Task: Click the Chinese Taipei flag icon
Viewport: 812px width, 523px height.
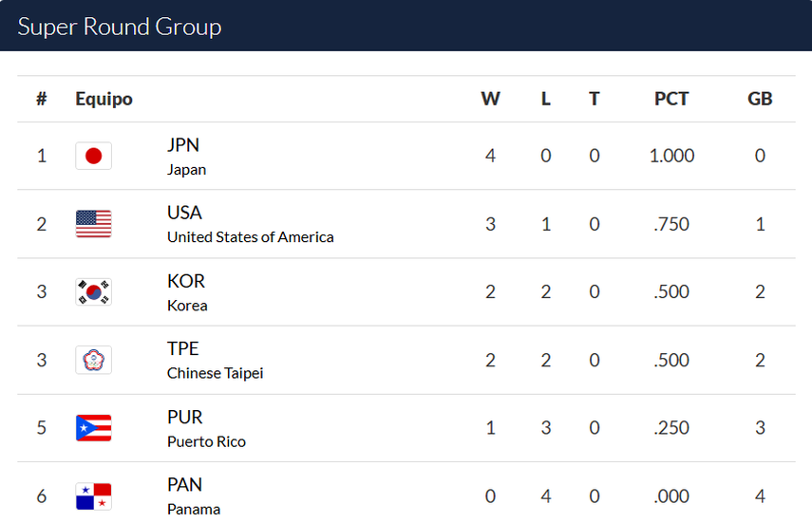Action: click(93, 360)
